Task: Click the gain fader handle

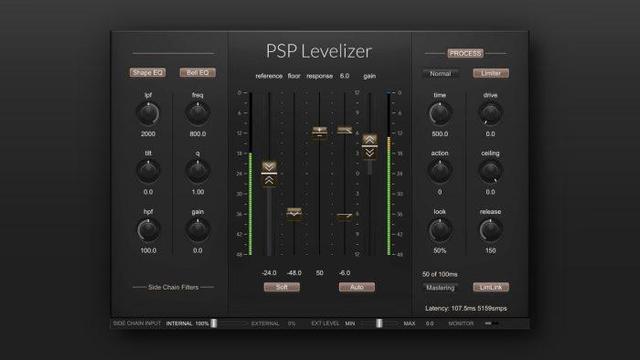Action: tap(369, 146)
